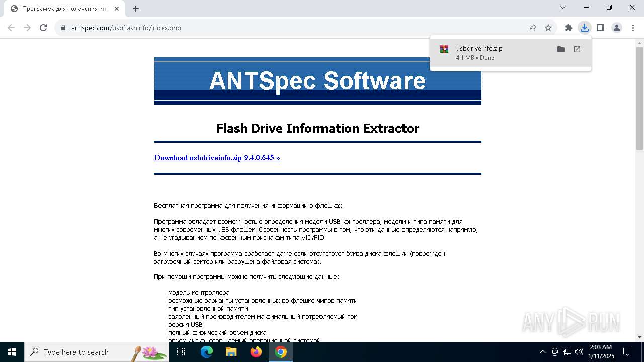Click the address bar URL antspec.com
The image size is (644, 362).
[x=126, y=28]
